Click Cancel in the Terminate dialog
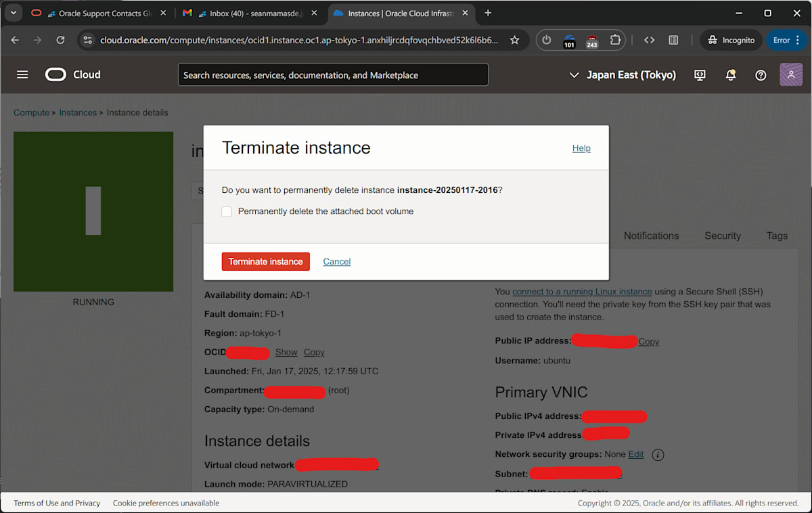Viewport: 812px width, 513px height. 336,261
